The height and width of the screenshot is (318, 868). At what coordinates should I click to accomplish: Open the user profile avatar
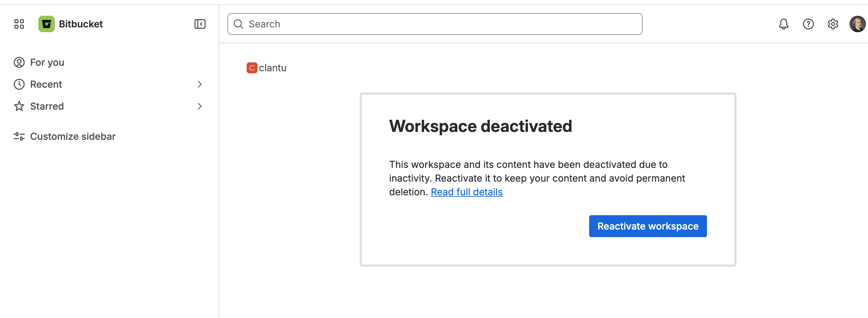coord(858,24)
